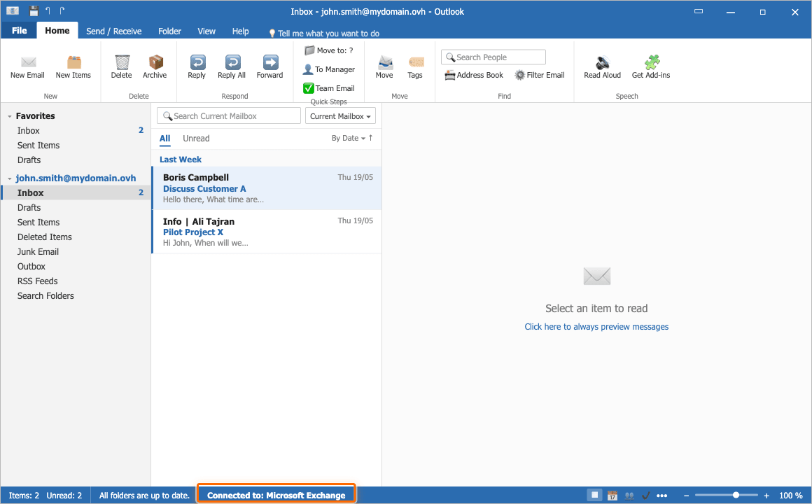Redo using the title bar arrow
Image resolution: width=812 pixels, height=504 pixels.
click(62, 11)
